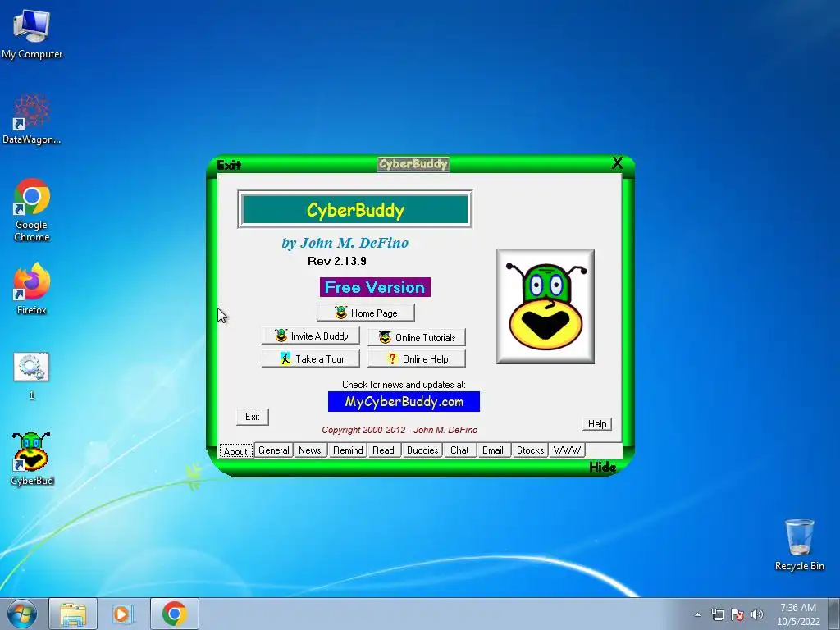
Task: Switch to the WWW tab
Action: (x=567, y=450)
